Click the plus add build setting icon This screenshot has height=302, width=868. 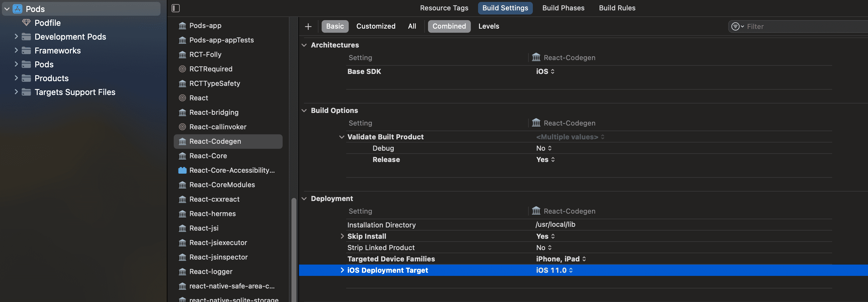coord(308,27)
